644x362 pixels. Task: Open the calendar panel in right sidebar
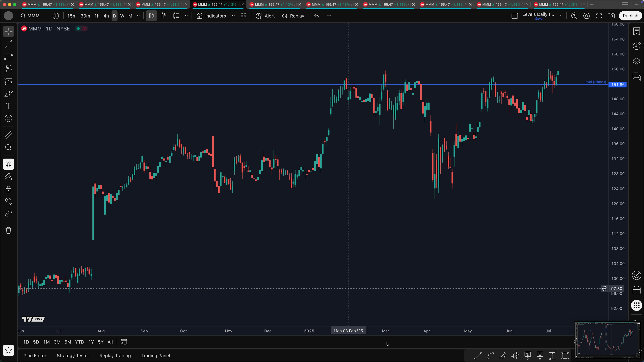(x=636, y=290)
